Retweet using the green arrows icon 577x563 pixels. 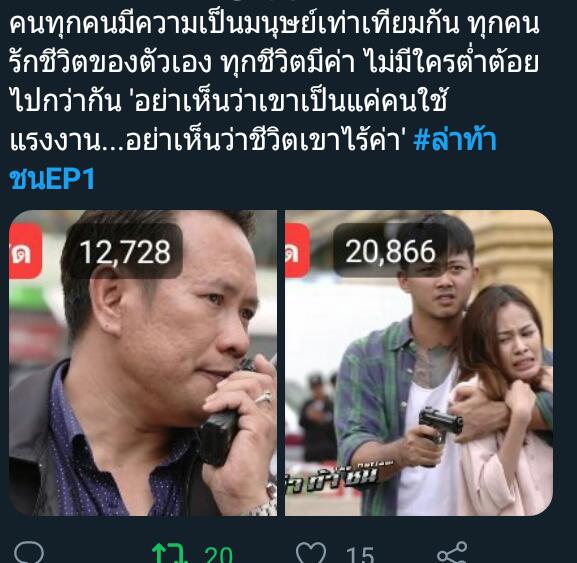(x=170, y=553)
